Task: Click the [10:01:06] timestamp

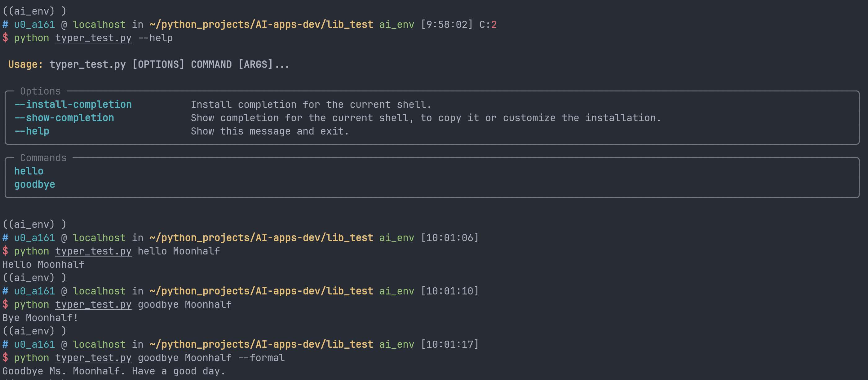Action: tap(449, 238)
